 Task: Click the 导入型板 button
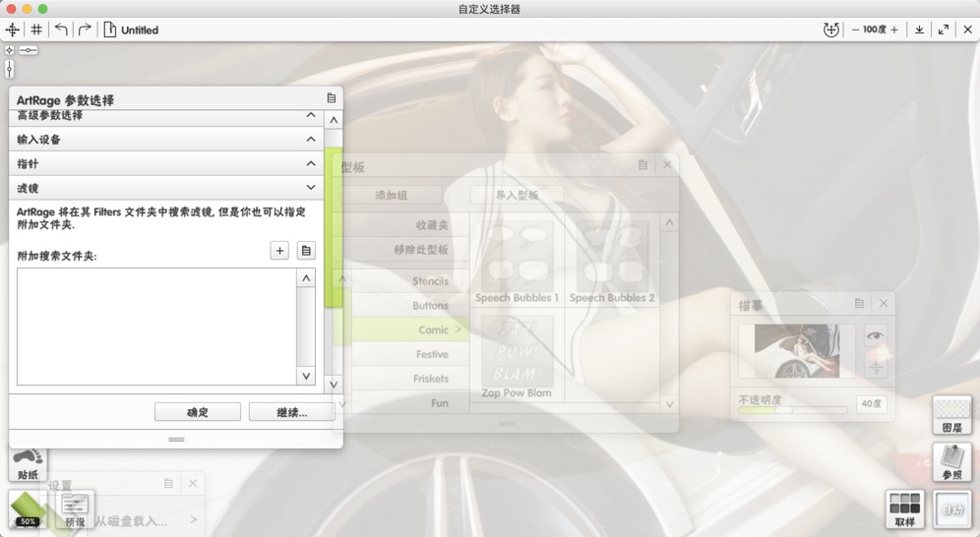pyautogui.click(x=517, y=196)
